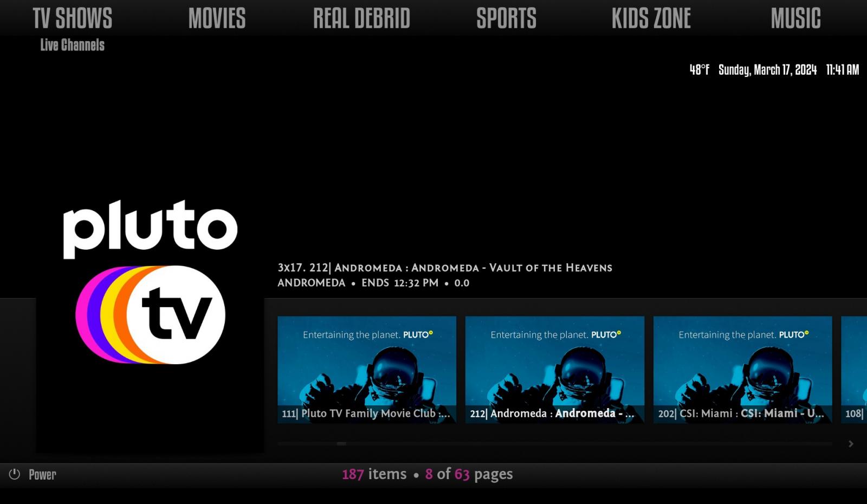
Task: Open the Movies menu
Action: click(217, 18)
